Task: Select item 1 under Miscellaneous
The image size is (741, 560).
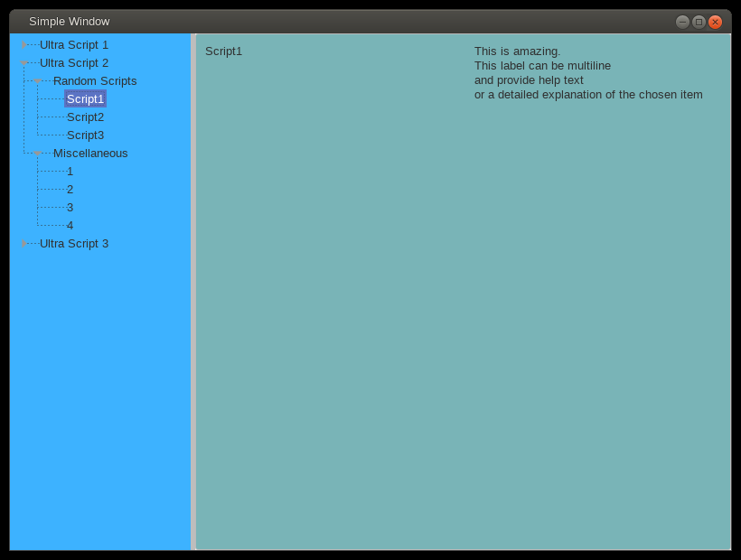Action: click(70, 172)
